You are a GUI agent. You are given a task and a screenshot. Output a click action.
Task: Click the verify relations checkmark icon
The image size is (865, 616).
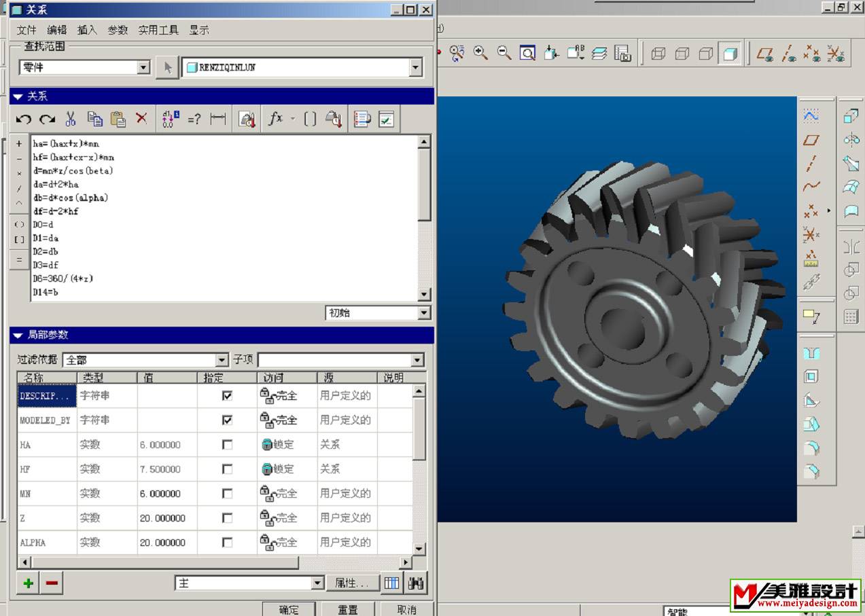[x=386, y=120]
